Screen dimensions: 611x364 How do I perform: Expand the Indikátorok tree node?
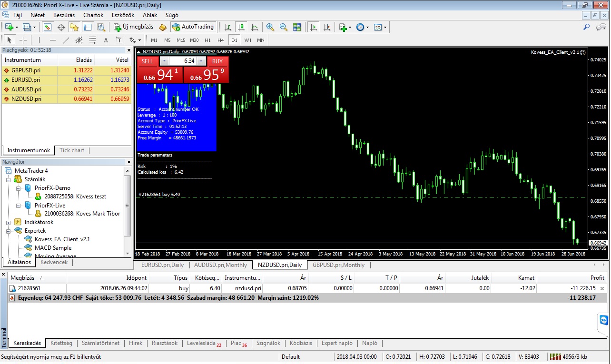click(x=9, y=222)
